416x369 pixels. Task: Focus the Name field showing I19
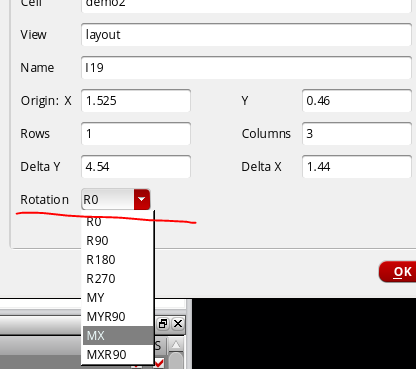coord(246,68)
